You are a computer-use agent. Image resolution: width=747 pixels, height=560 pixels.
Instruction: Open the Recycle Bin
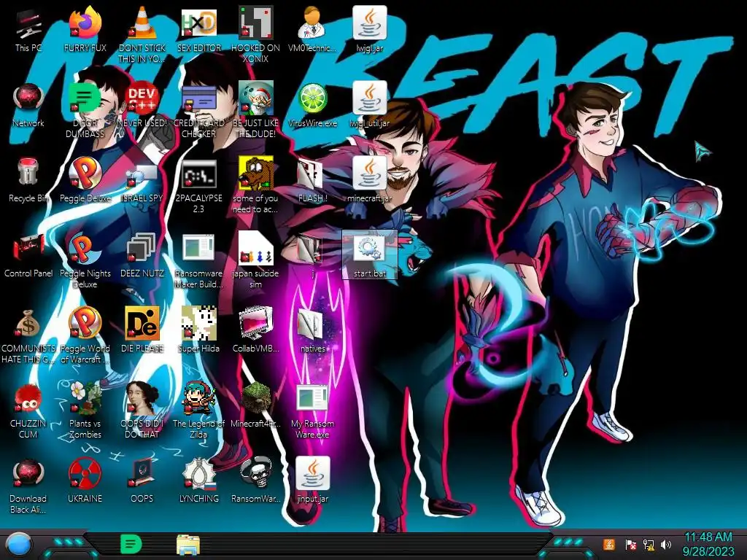(28, 180)
